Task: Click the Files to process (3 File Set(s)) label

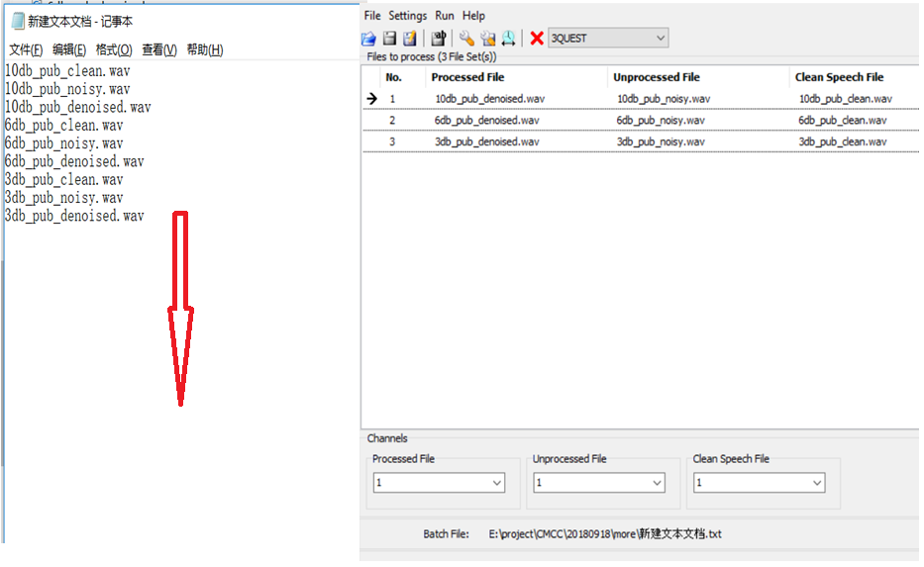Action: coord(432,57)
